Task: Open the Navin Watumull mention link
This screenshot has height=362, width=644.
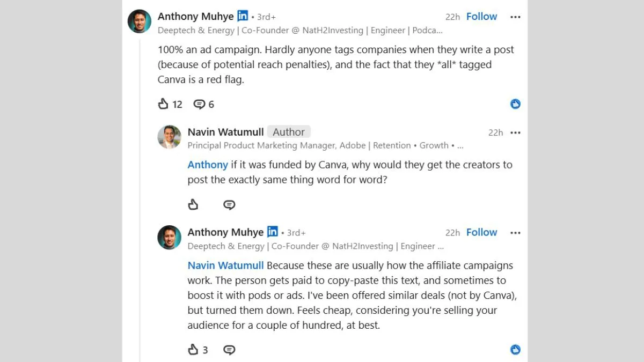Action: click(225, 265)
